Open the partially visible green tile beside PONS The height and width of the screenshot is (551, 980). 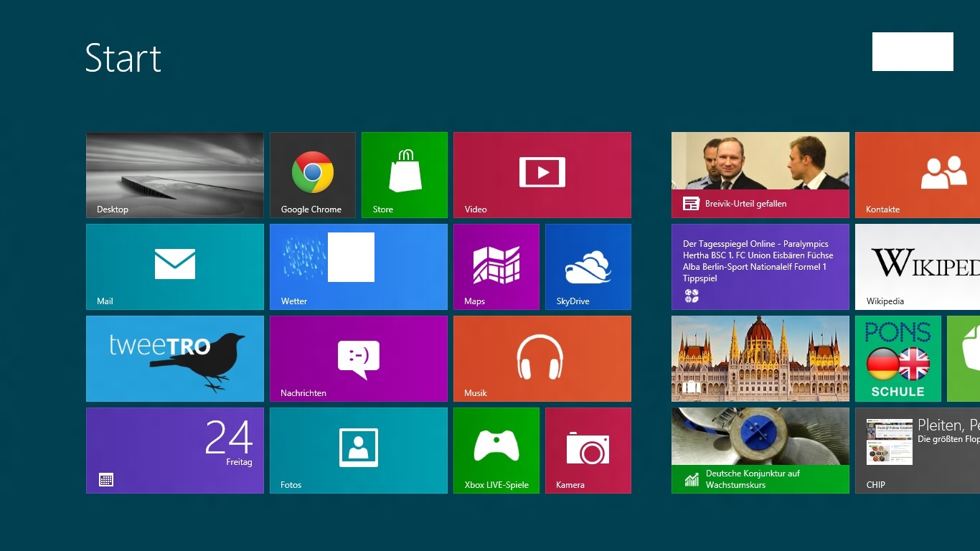point(963,359)
